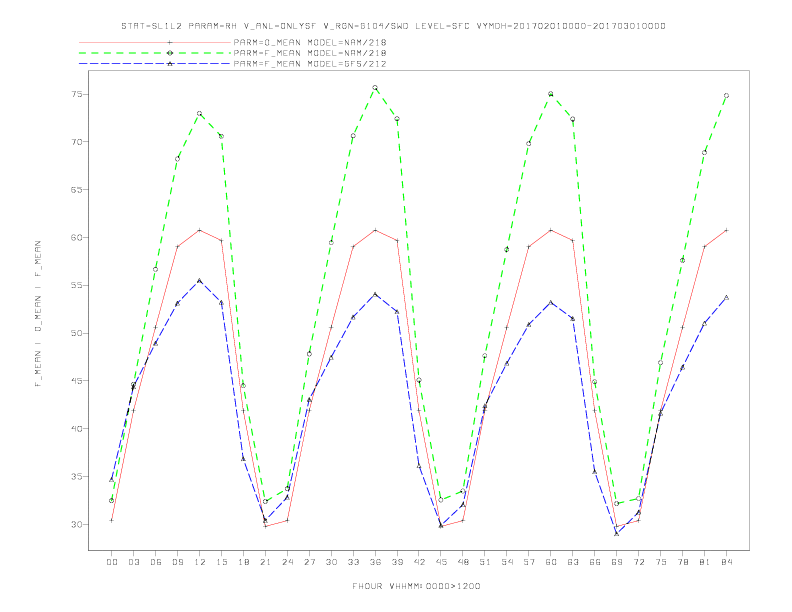Click x-axis forecast hour label 27
The width and height of the screenshot is (792, 612).
click(x=309, y=562)
